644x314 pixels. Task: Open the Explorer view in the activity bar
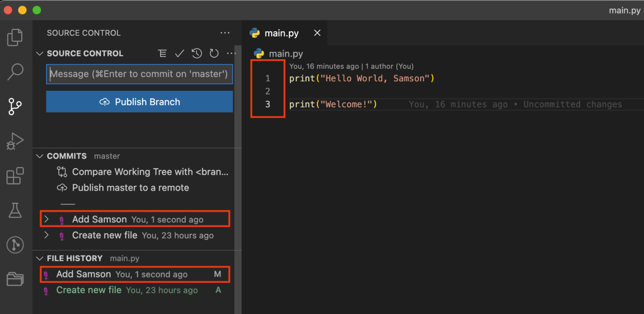coord(15,37)
